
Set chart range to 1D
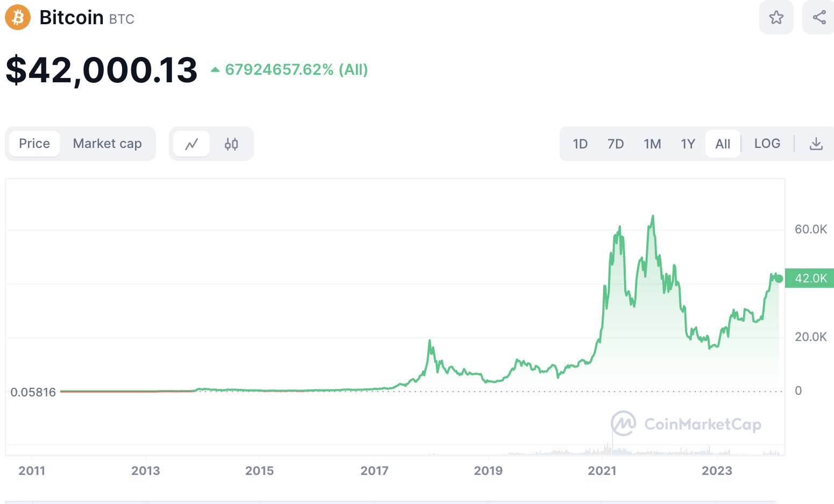pyautogui.click(x=580, y=144)
